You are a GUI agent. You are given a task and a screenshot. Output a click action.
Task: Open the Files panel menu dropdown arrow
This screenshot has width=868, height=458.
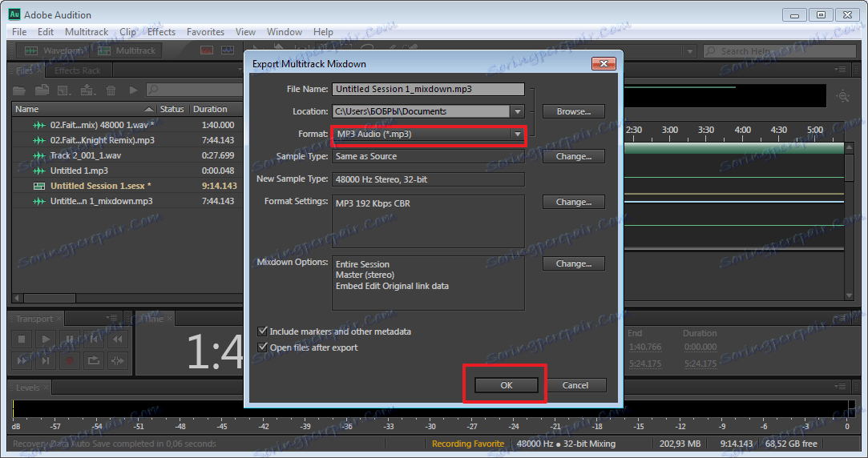click(x=240, y=70)
